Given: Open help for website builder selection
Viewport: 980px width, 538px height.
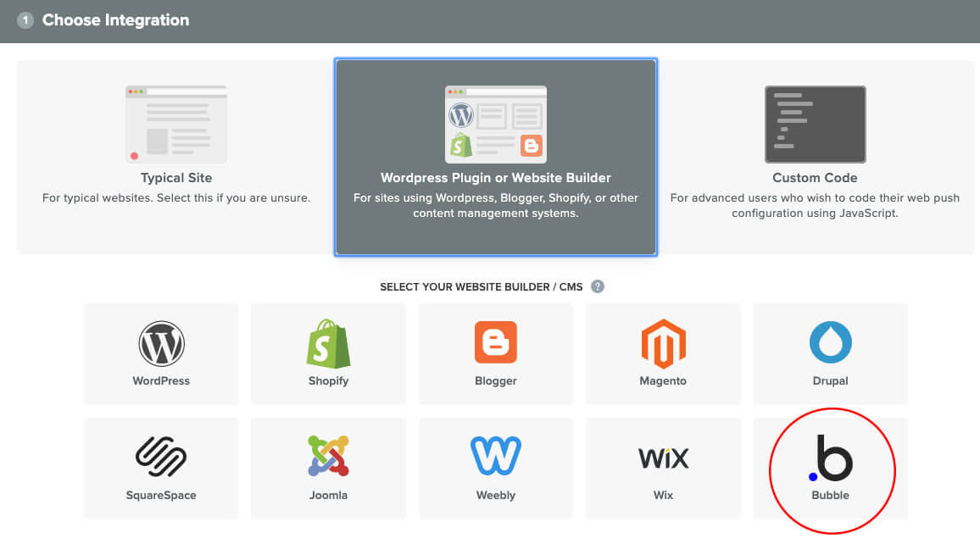Looking at the screenshot, I should (598, 287).
